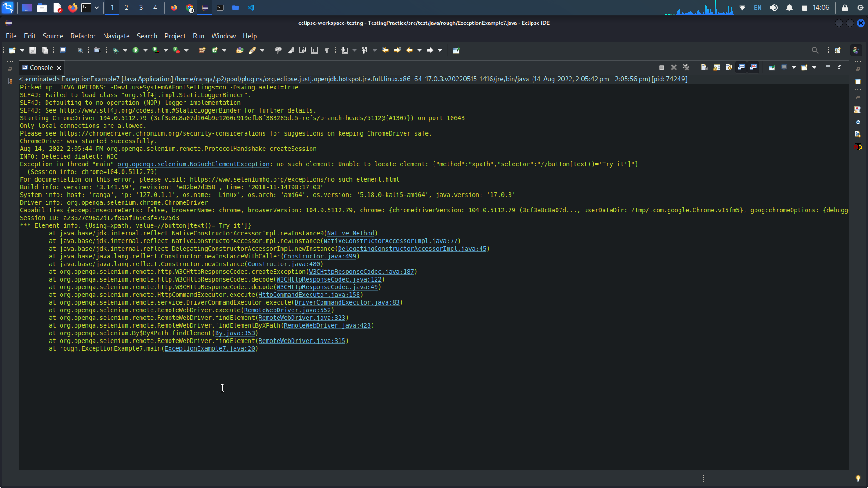Open the Run button dropdown arrow
Image resolution: width=868 pixels, height=488 pixels.
point(145,50)
